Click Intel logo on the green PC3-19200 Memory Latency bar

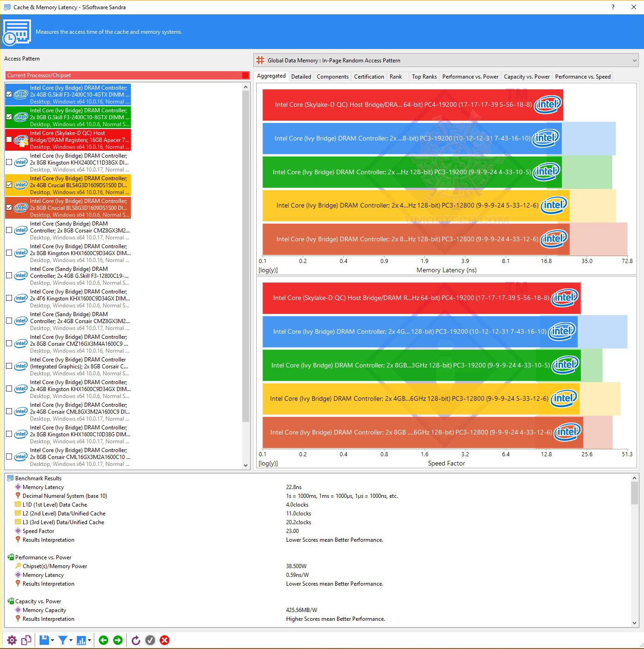(547, 172)
